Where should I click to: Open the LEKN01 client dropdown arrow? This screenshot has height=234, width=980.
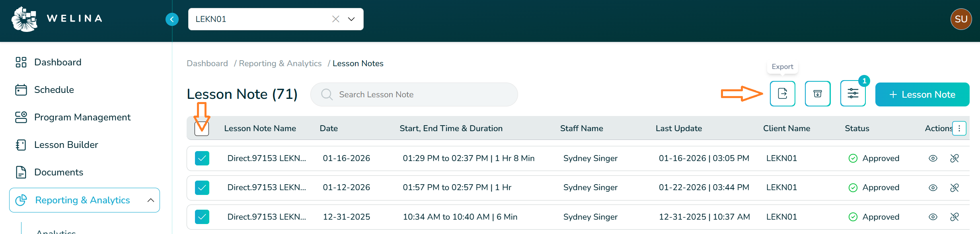coord(351,19)
